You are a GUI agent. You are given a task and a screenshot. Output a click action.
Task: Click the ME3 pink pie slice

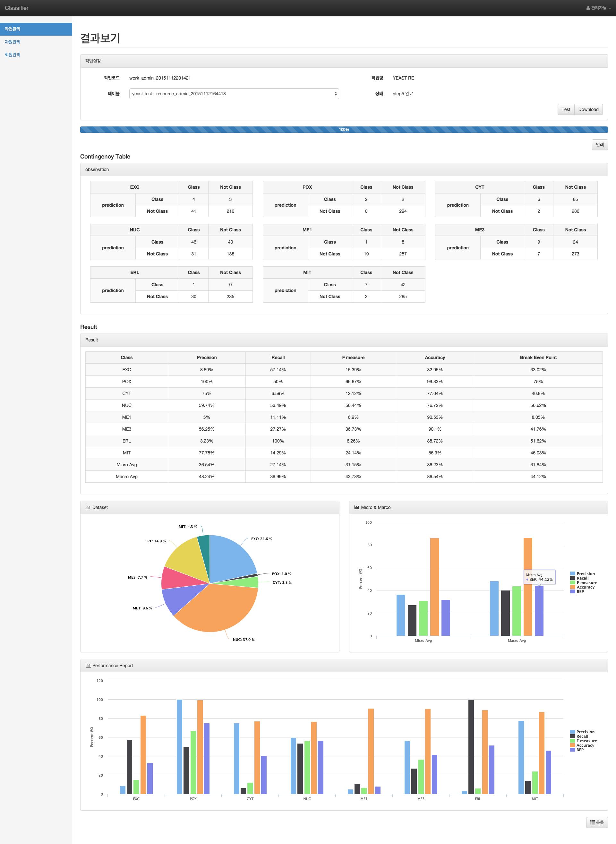176,579
